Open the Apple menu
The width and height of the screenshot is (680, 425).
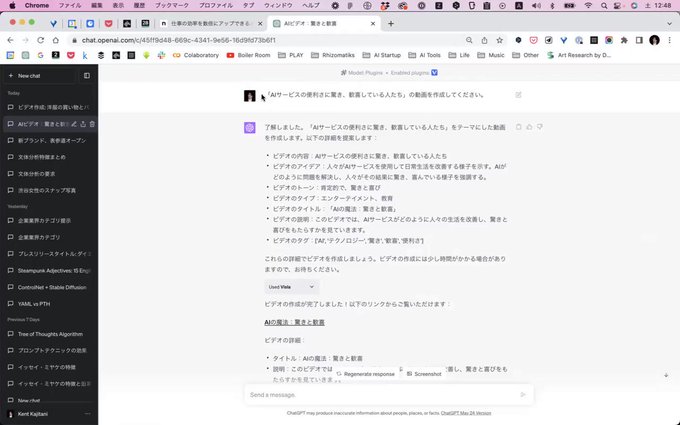click(x=13, y=6)
